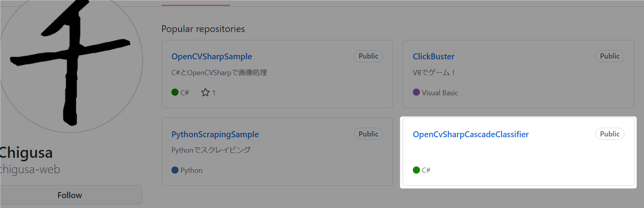Click Public badge on ClickBuster card
The width and height of the screenshot is (644, 208).
[x=610, y=56]
